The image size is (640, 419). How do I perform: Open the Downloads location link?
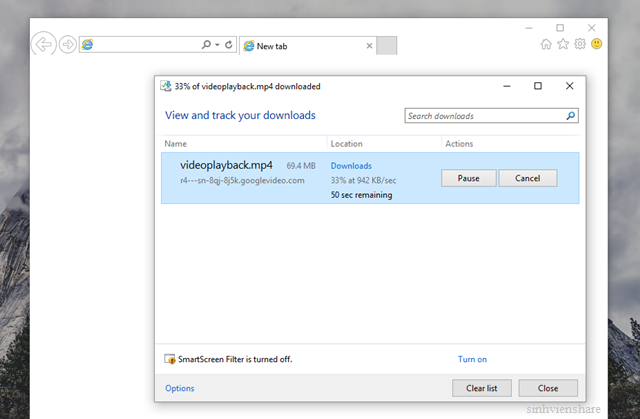[351, 166]
